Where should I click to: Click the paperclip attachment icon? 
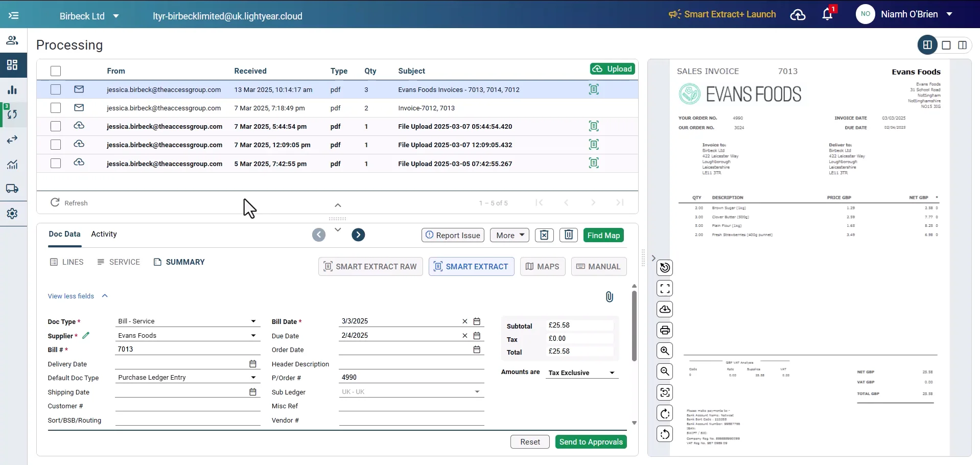[609, 297]
